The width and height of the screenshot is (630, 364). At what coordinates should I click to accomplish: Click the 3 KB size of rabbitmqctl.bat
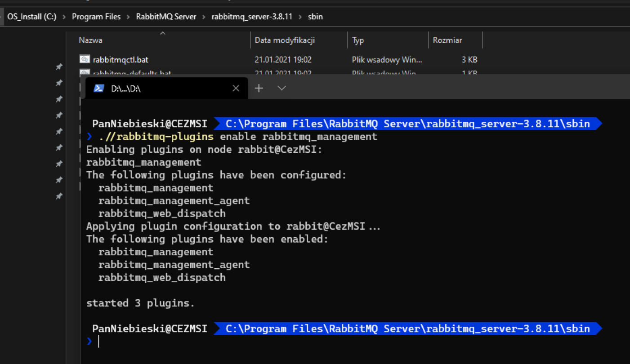tap(469, 59)
